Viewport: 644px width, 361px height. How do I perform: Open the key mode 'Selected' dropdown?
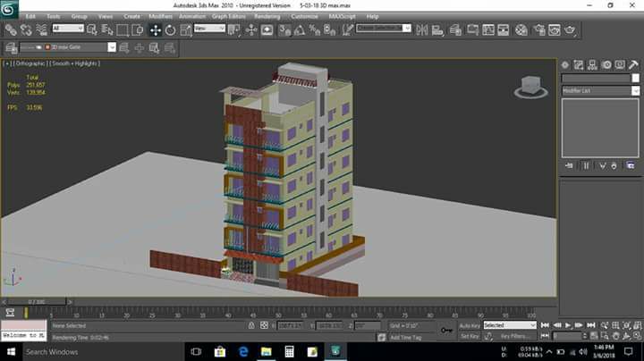(510, 325)
